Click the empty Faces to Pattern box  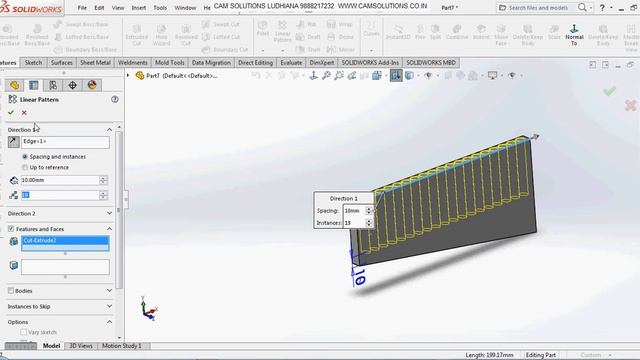(65, 267)
